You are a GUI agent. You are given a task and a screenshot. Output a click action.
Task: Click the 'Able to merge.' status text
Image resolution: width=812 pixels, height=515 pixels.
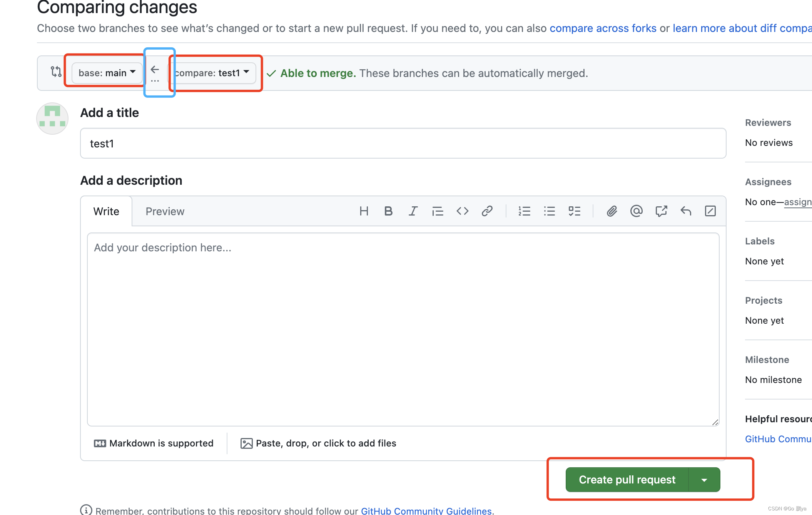(318, 73)
